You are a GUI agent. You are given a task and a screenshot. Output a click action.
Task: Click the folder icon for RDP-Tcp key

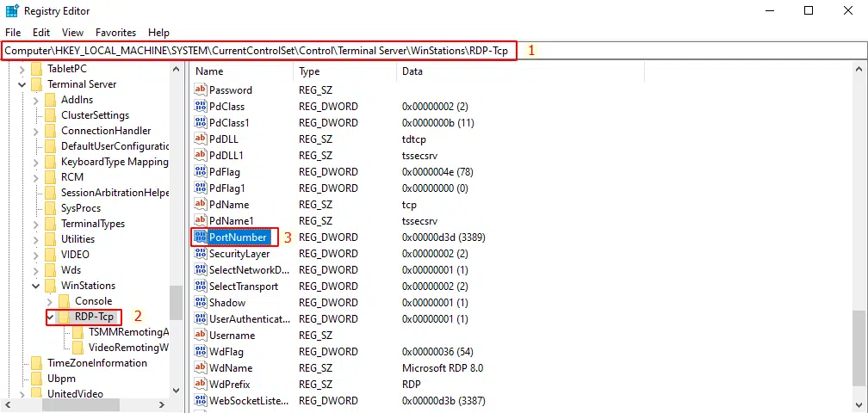pyautogui.click(x=65, y=317)
